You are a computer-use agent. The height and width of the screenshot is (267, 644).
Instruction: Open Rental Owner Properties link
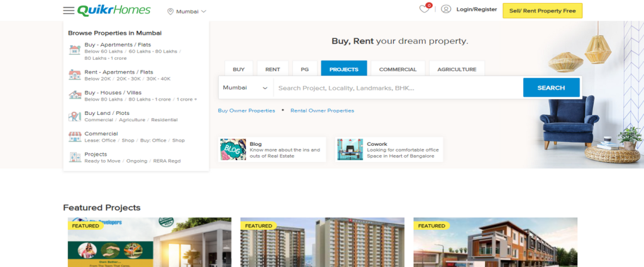(322, 111)
